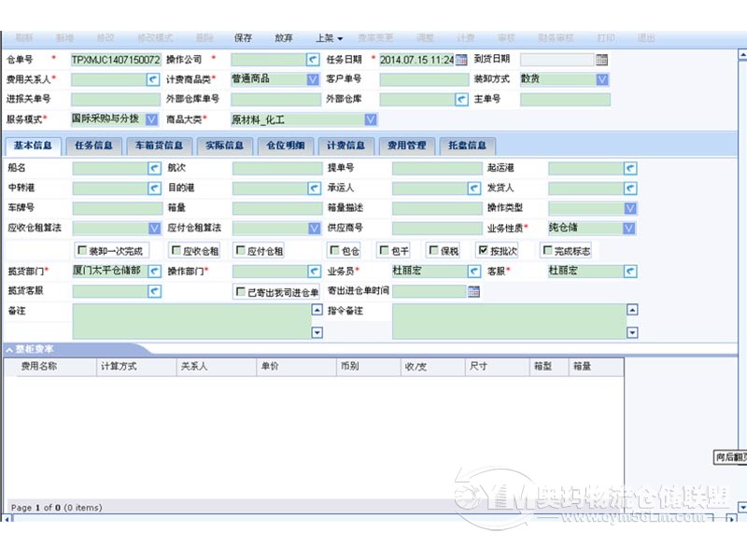Expand the 计费商品类 dropdown
The image size is (747, 560).
tap(313, 79)
